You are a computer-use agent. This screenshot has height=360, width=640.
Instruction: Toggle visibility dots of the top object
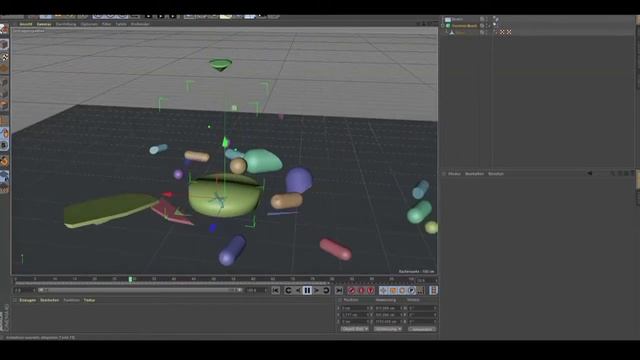tap(487, 19)
